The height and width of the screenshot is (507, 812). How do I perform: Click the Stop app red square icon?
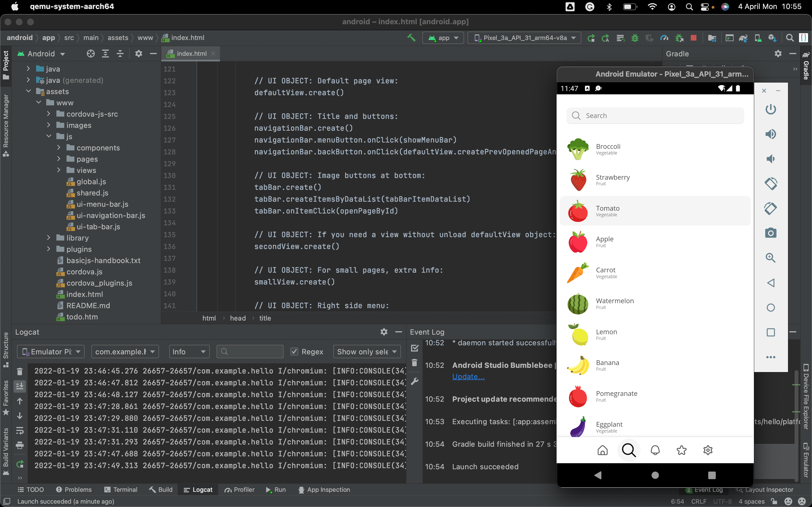694,38
